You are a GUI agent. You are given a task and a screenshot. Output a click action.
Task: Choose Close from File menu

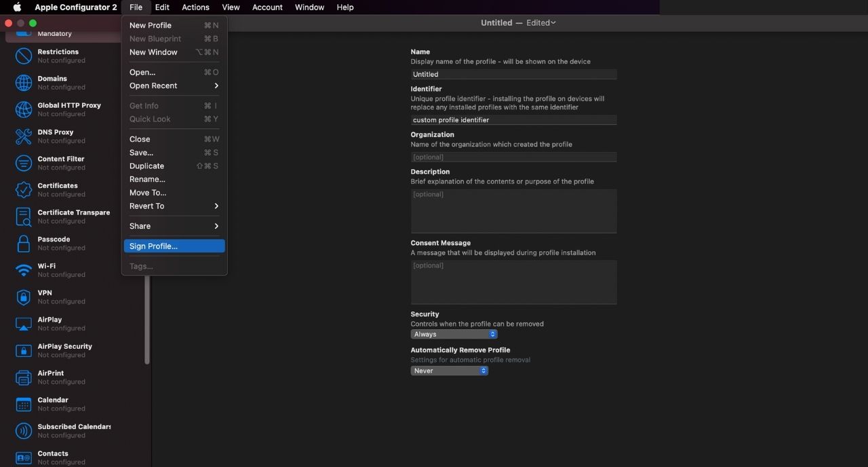coord(174,139)
